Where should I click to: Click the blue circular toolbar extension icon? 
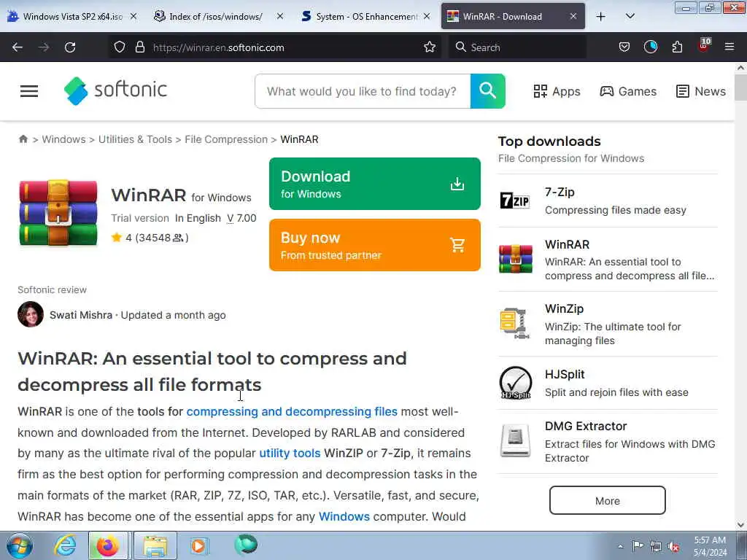pos(650,47)
